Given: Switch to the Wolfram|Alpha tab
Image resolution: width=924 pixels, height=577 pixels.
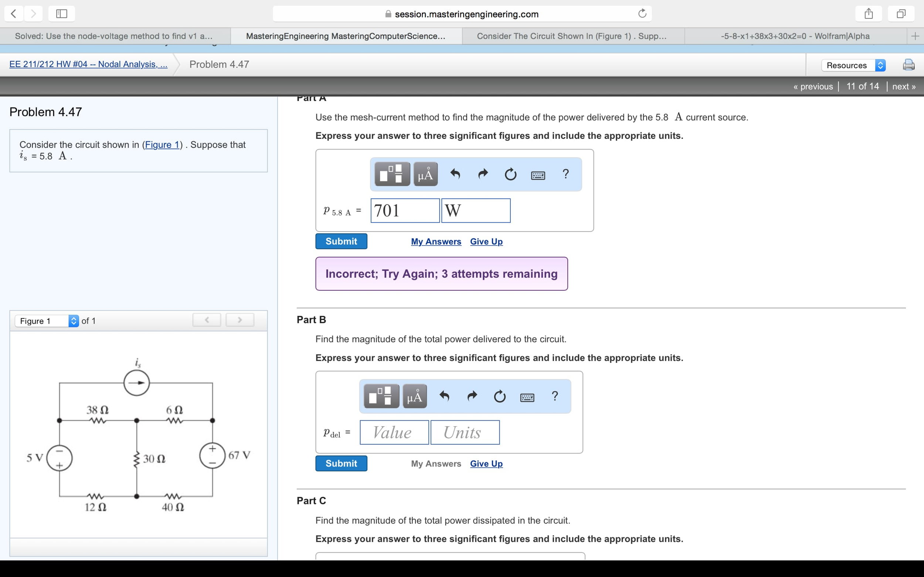Looking at the screenshot, I should pos(795,36).
